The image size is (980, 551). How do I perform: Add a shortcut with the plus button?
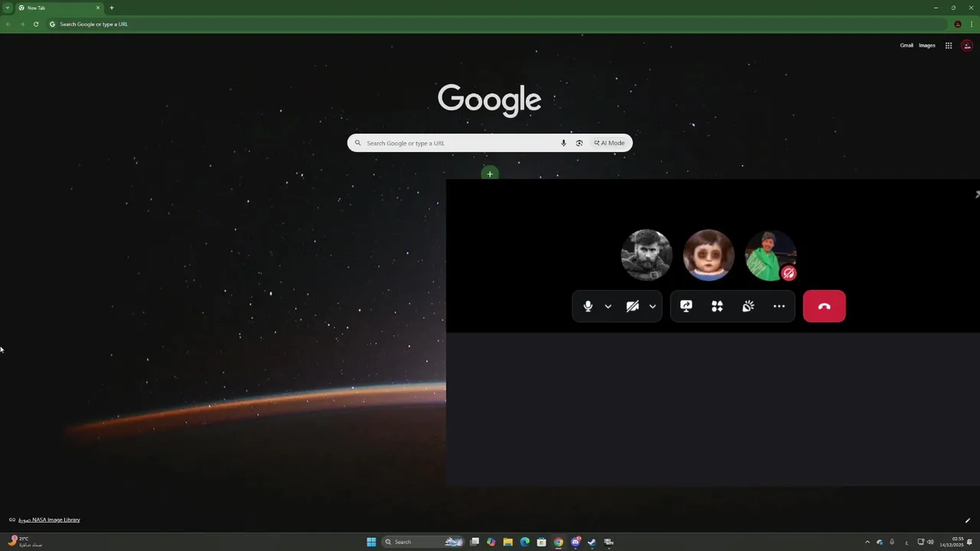[x=490, y=174]
